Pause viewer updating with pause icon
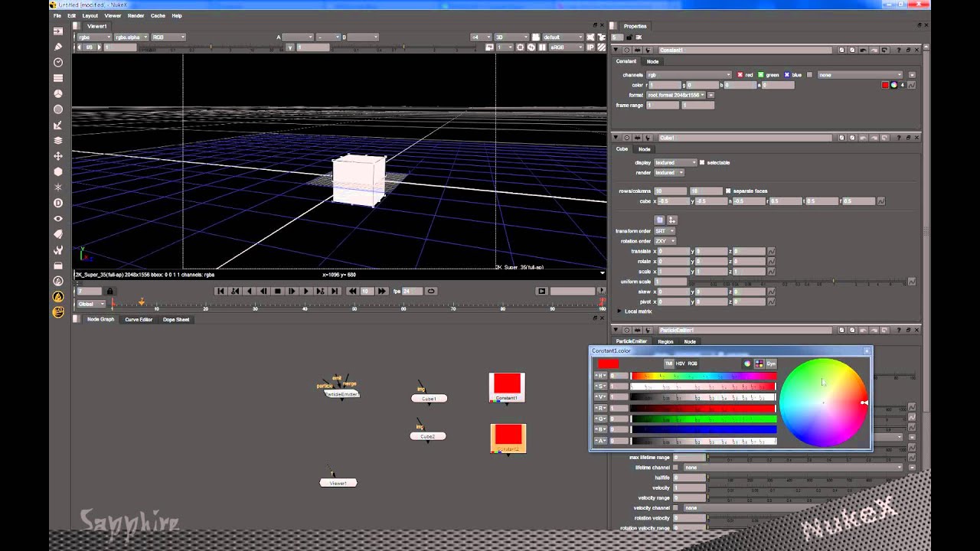 click(x=542, y=47)
